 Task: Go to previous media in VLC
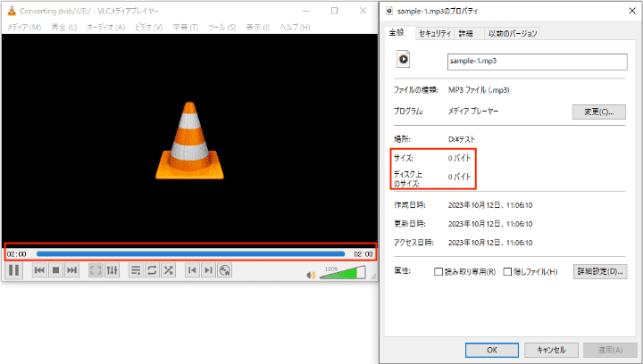(39, 270)
